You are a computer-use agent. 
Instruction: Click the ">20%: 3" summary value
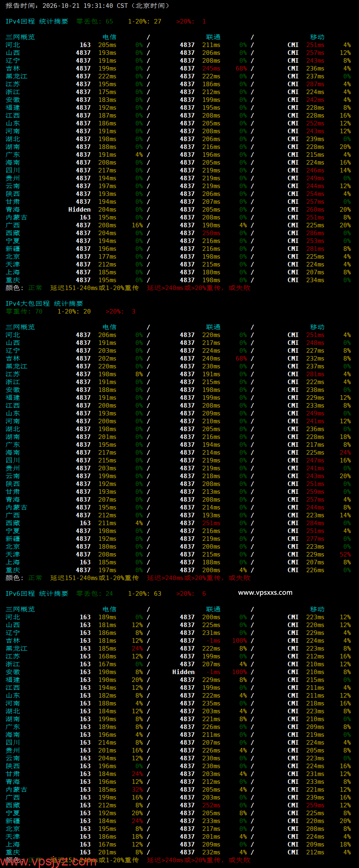click(120, 311)
